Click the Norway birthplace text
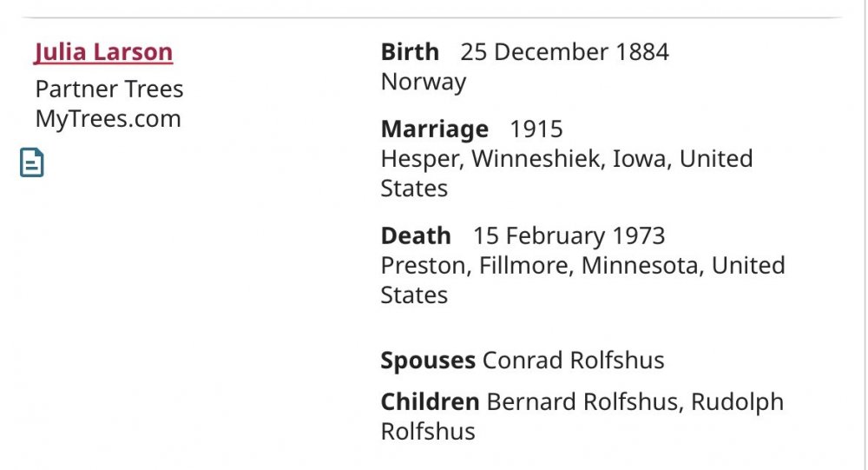 (423, 82)
